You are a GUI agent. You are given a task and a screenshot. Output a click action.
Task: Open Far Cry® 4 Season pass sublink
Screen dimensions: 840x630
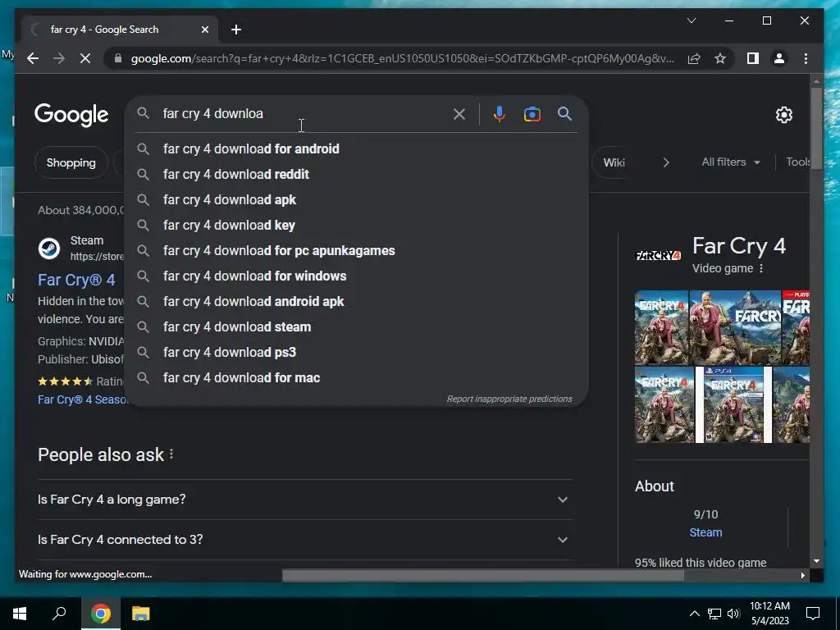(81, 399)
